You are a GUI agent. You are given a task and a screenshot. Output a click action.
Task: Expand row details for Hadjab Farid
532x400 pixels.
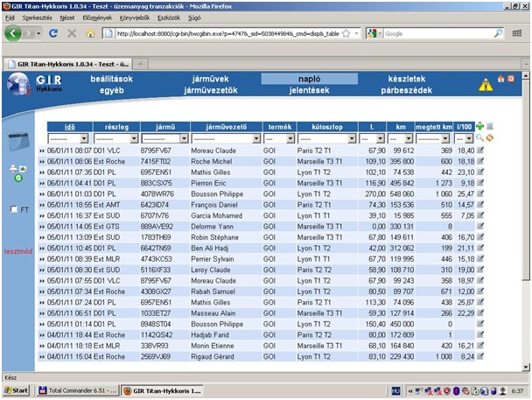click(42, 335)
